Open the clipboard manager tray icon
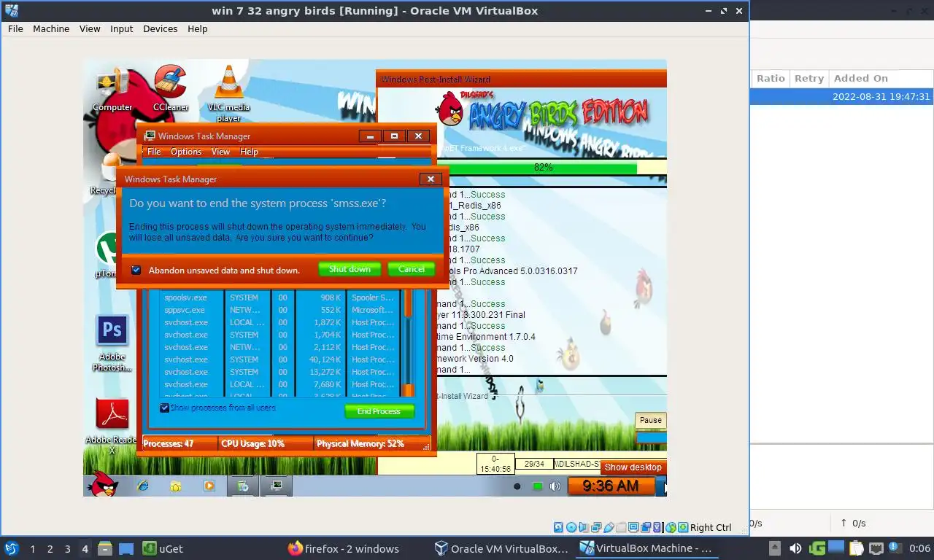The width and height of the screenshot is (934, 560). point(857,548)
